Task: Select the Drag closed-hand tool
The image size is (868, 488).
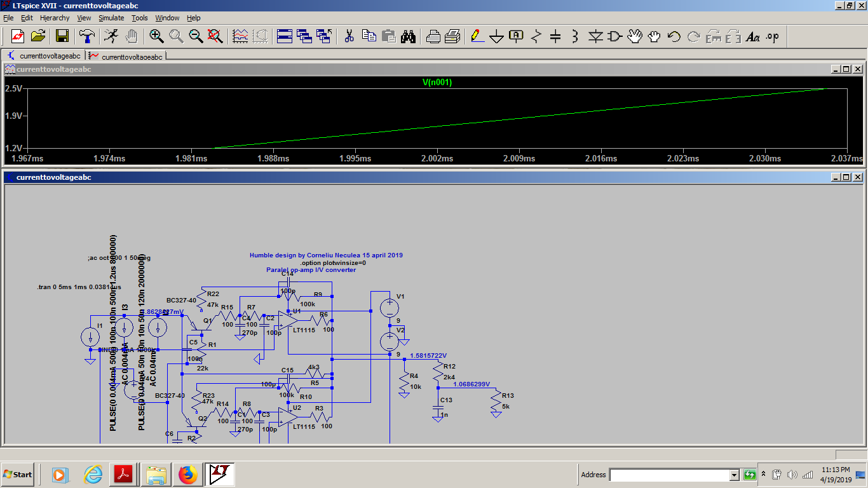Action: coord(654,36)
